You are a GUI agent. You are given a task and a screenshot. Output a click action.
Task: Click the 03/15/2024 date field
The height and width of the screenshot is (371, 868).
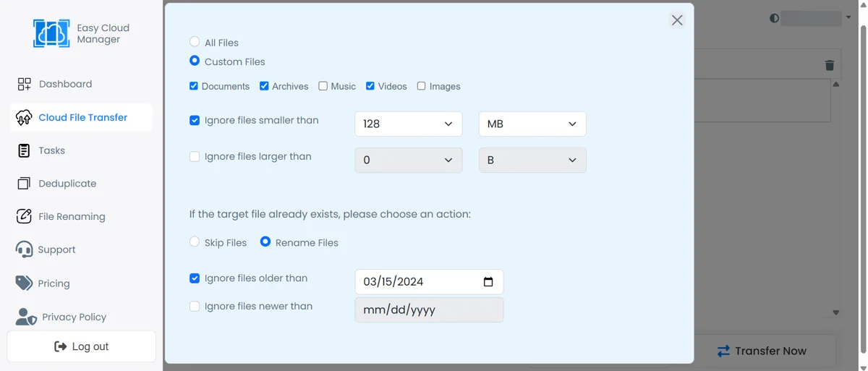tap(429, 282)
